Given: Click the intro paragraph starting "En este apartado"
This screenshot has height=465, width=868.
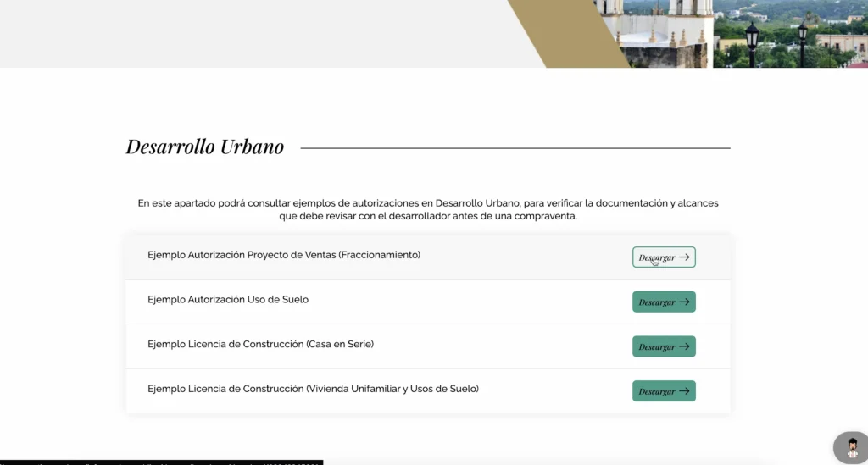Looking at the screenshot, I should coord(428,209).
